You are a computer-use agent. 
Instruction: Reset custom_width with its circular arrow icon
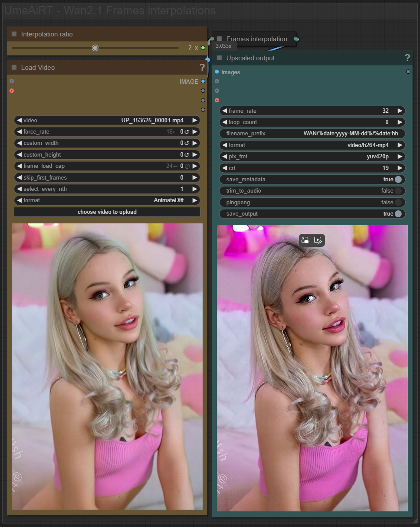pyautogui.click(x=187, y=143)
